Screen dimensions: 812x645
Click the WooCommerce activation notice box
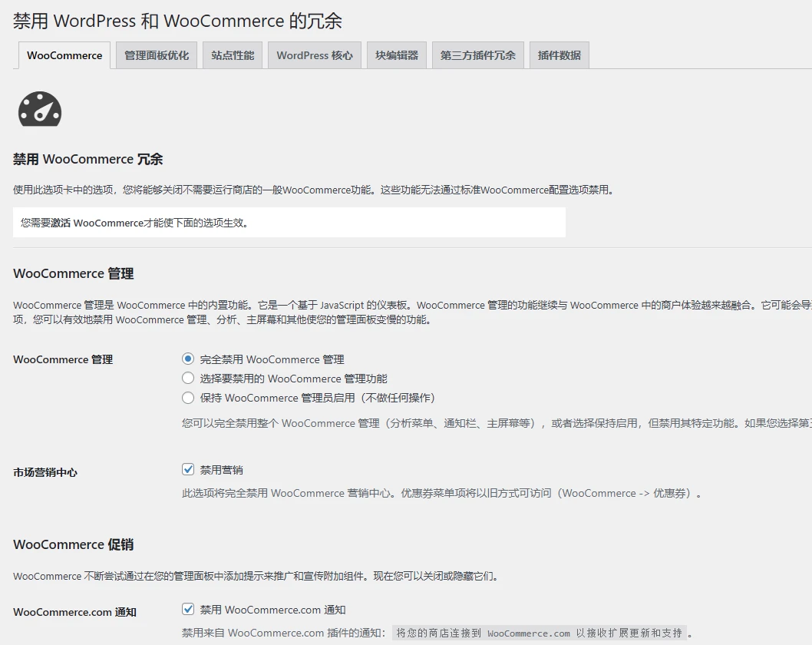[x=289, y=222]
